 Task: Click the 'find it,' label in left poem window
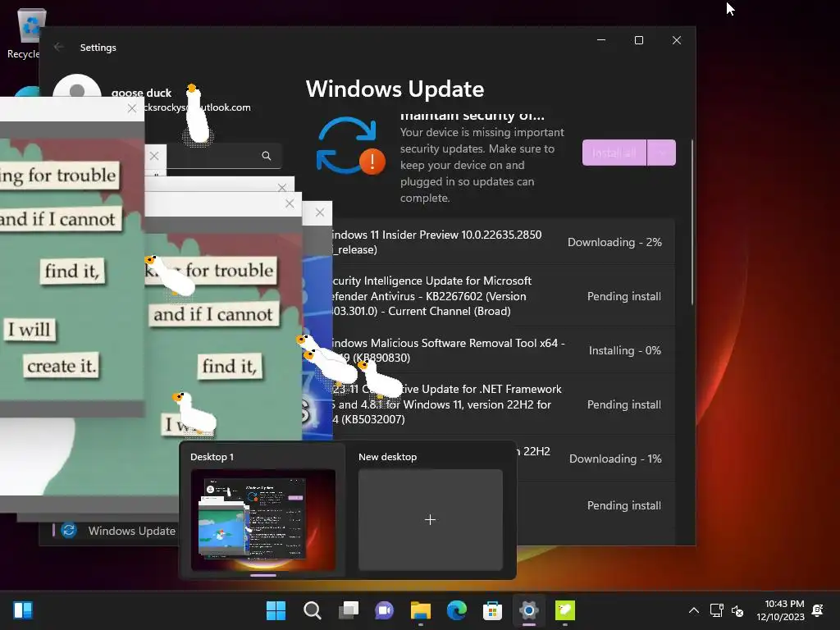click(x=72, y=271)
